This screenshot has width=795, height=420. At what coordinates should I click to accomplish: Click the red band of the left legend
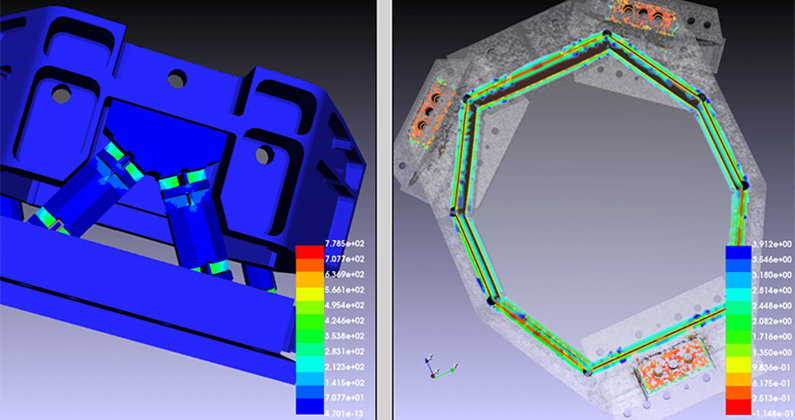point(310,252)
